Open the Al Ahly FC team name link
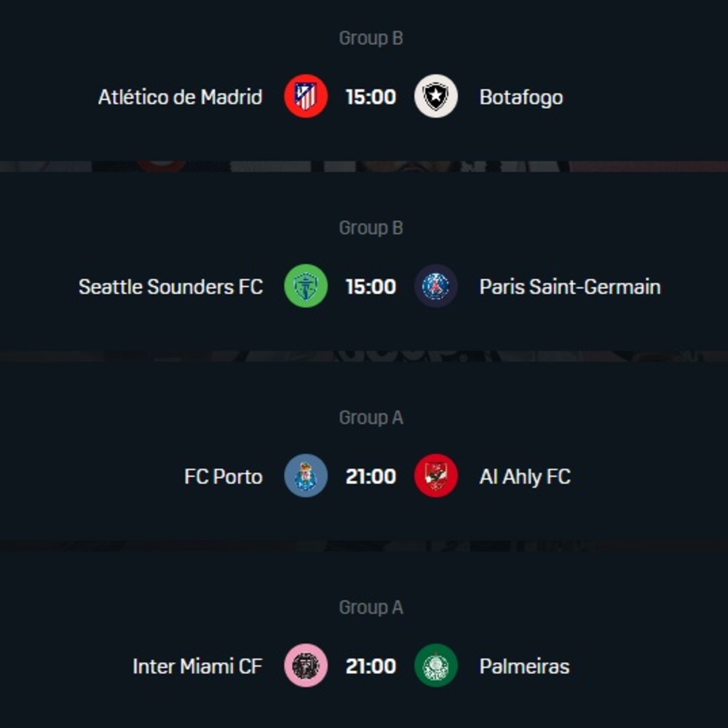Image resolution: width=728 pixels, height=728 pixels. point(524,477)
